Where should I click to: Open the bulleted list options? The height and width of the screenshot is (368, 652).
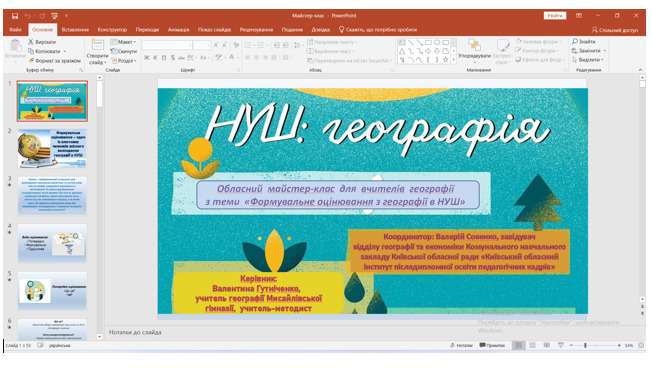pyautogui.click(x=248, y=45)
